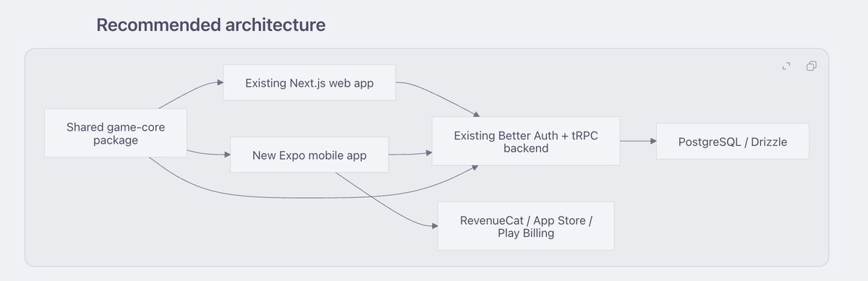Select the PostgreSQL / Drizzle node

(732, 142)
